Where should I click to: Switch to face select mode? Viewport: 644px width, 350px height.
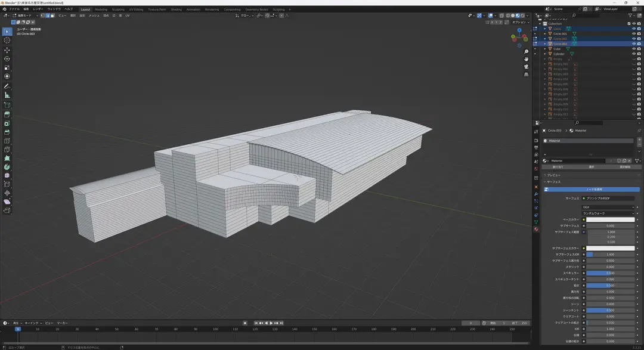click(52, 16)
